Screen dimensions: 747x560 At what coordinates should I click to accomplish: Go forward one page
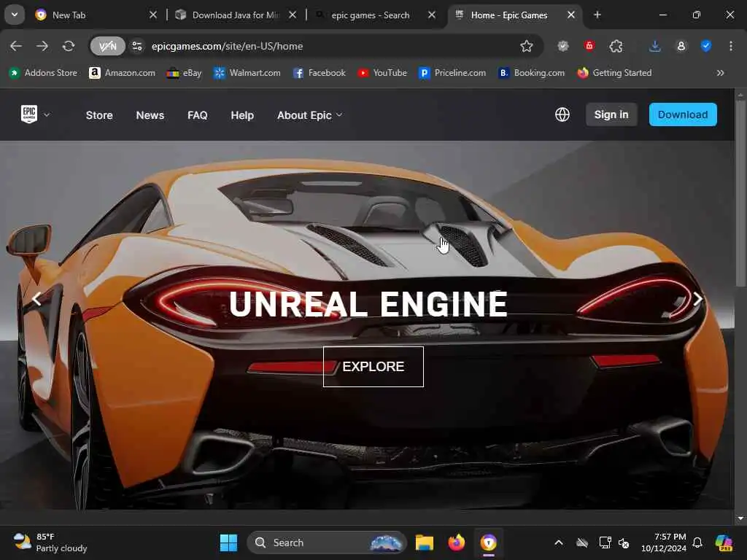point(42,46)
